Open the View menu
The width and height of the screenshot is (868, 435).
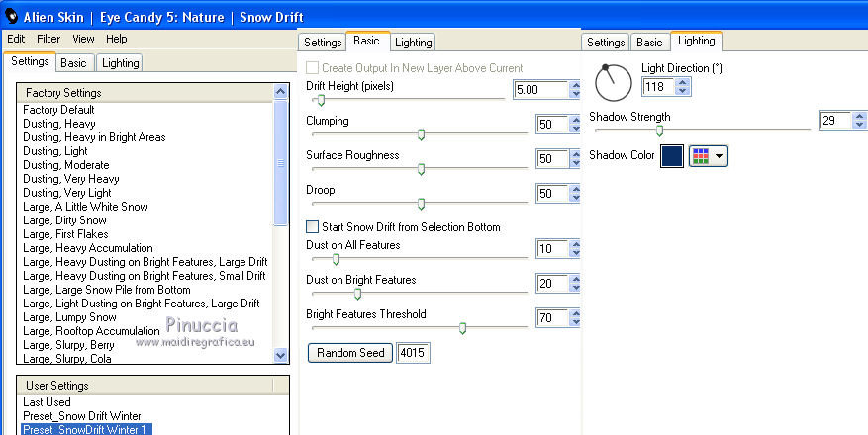point(83,39)
